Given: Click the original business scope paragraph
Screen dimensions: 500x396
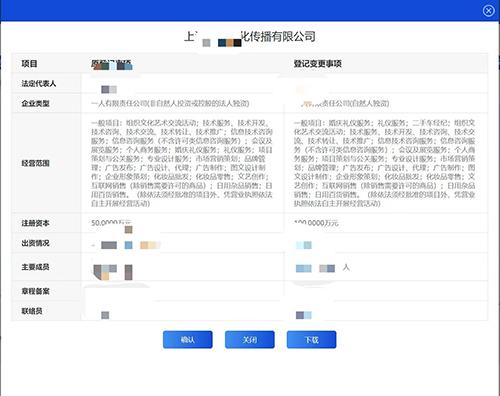Looking at the screenshot, I should pyautogui.click(x=182, y=163).
